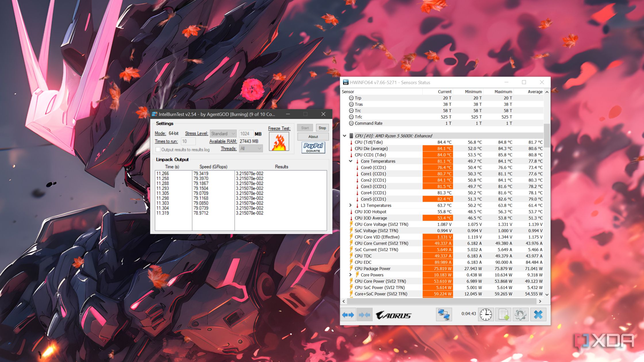Click the scroll up arrow in HWiNFO sensor list

point(547,92)
